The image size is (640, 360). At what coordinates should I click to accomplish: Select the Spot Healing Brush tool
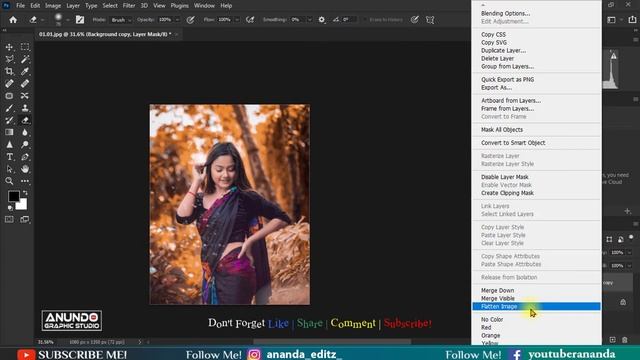[9, 84]
